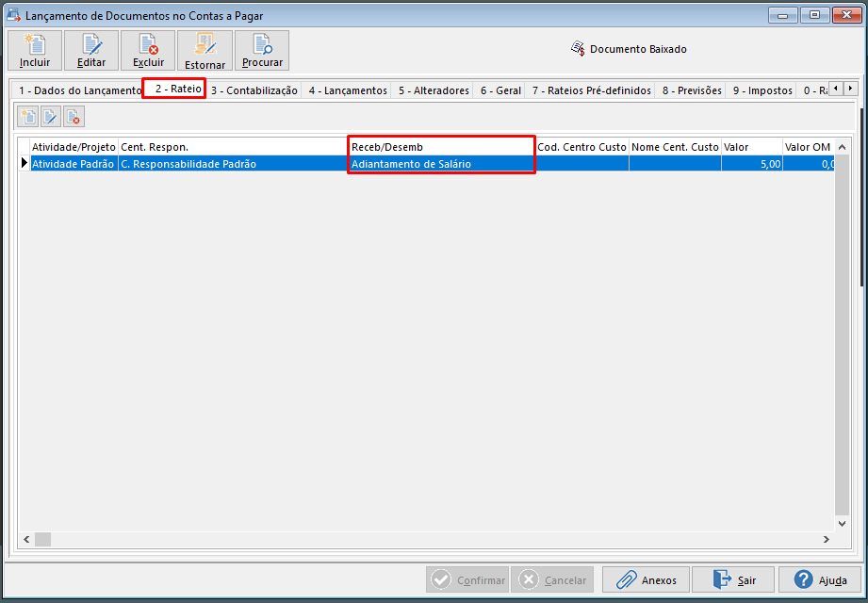Click the Editar toolbar button

91,50
